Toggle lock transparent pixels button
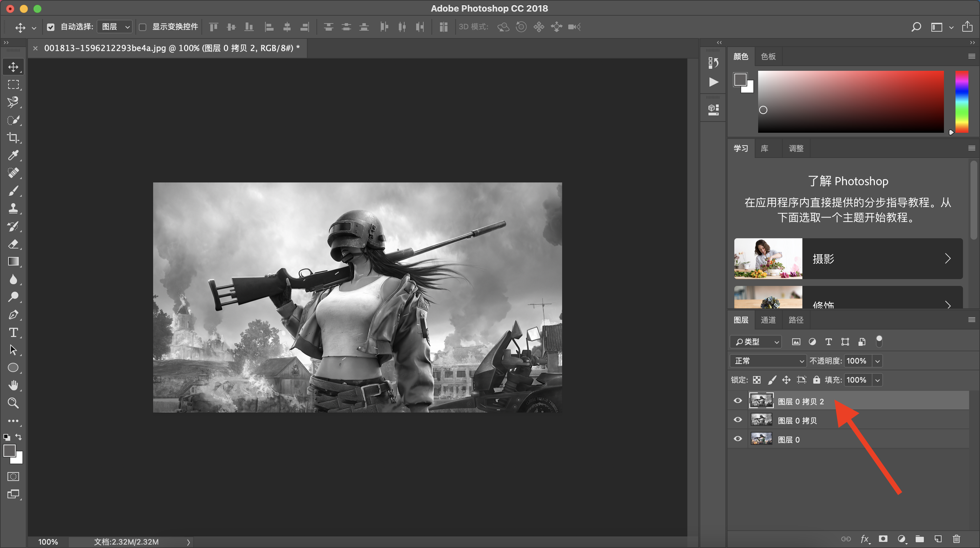Screen dimensions: 980x548 (757, 380)
